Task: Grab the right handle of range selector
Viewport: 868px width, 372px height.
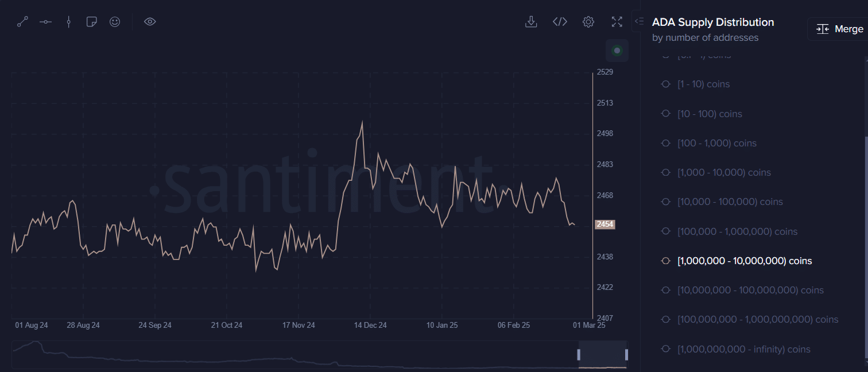Action: pyautogui.click(x=627, y=355)
